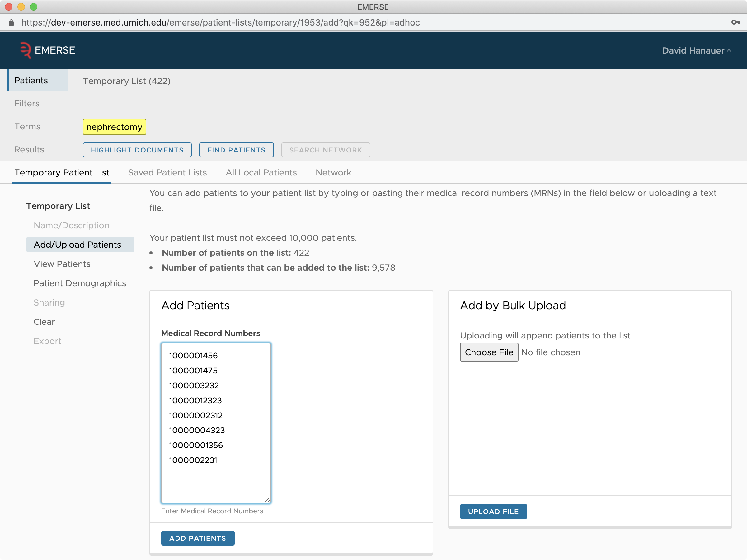
Task: Click FIND PATIENTS button
Action: 236,150
